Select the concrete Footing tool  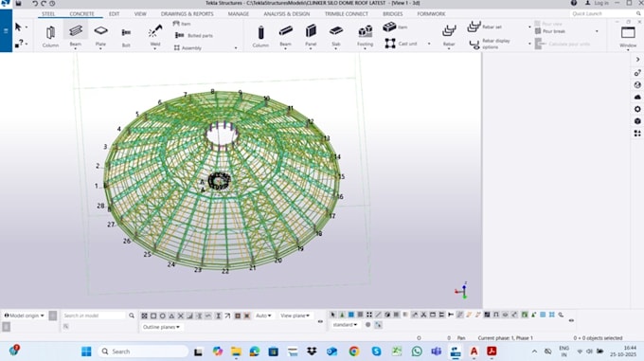(x=365, y=36)
